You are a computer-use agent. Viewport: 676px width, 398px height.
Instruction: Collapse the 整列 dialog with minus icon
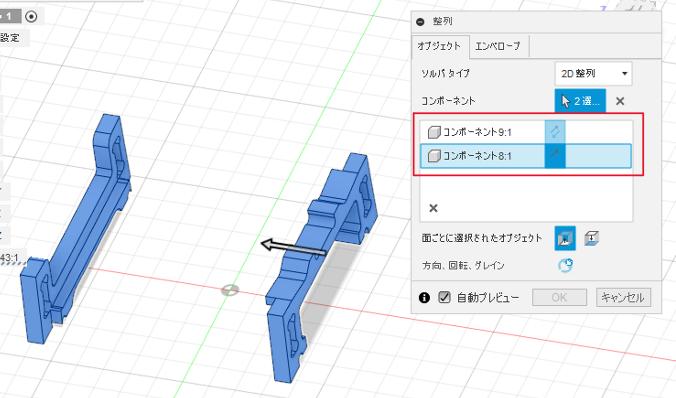tap(420, 22)
